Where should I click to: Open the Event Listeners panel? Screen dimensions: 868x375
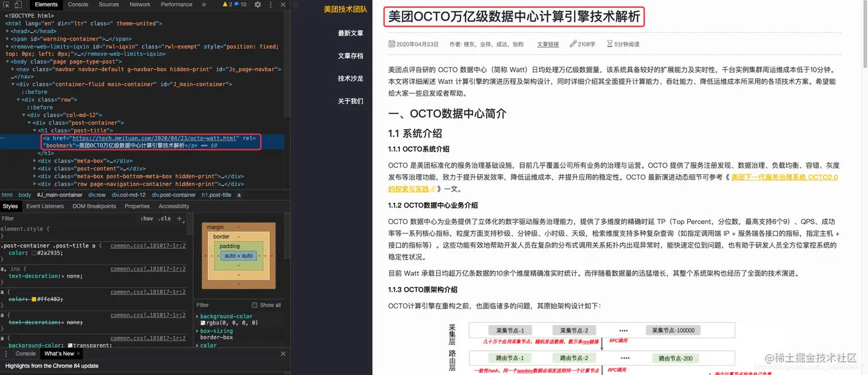[45, 206]
